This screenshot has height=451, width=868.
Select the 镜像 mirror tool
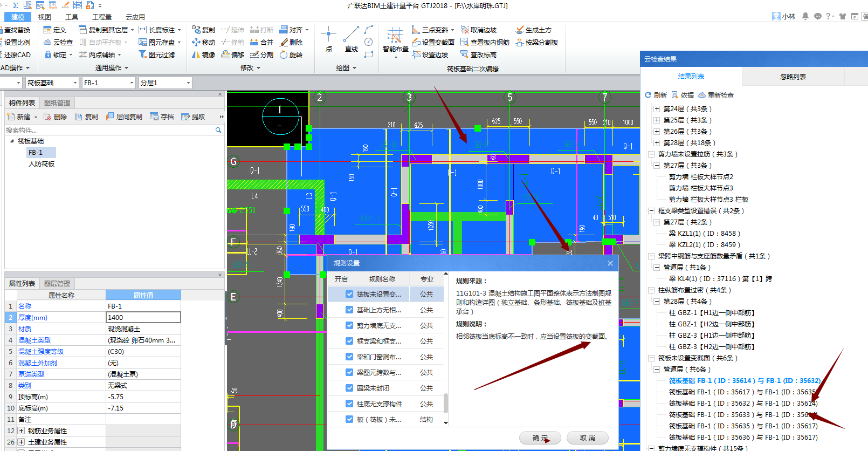(x=204, y=54)
